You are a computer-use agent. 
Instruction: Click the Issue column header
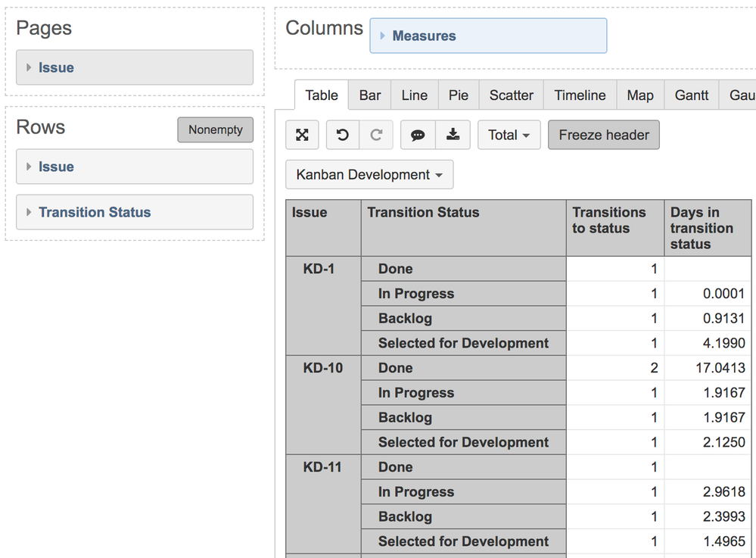(324, 228)
